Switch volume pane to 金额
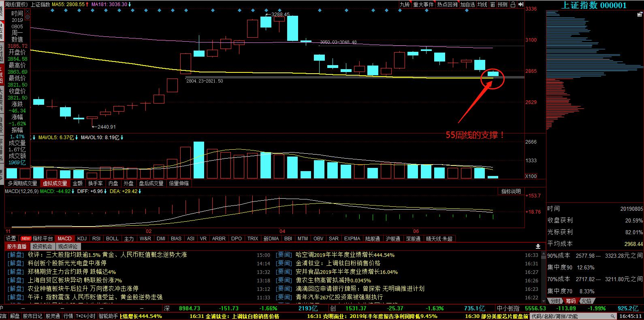Image resolution: width=644 pixels, height=320 pixels. [77, 183]
